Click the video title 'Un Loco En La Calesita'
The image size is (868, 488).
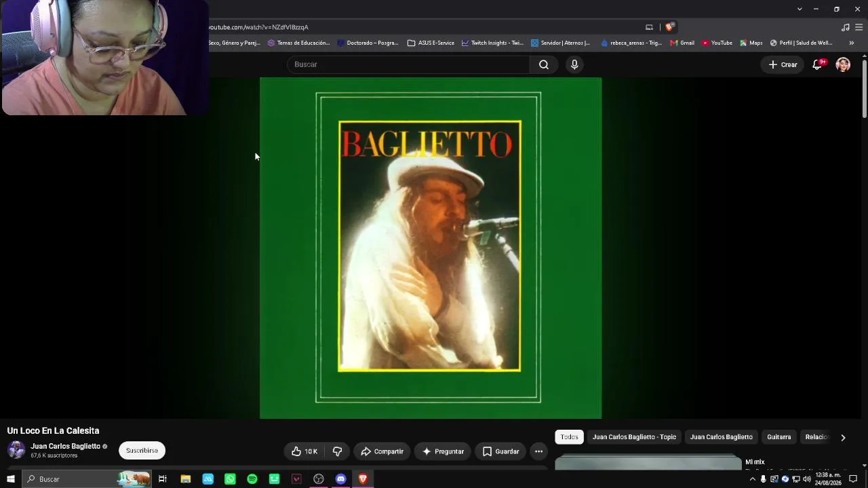[x=53, y=431]
